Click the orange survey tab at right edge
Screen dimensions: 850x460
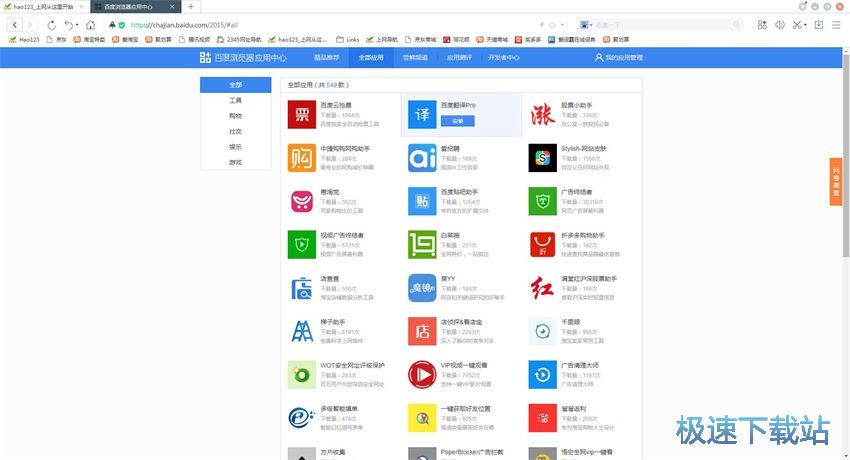836,182
